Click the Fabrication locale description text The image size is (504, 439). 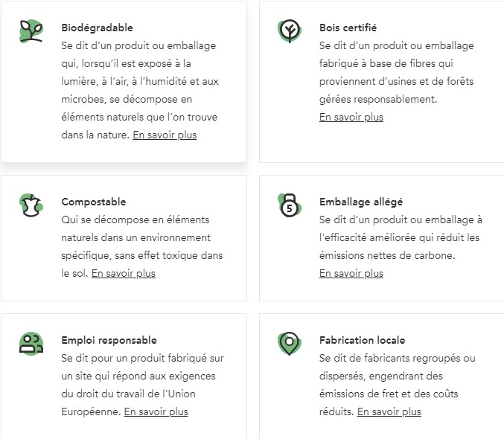(x=395, y=376)
